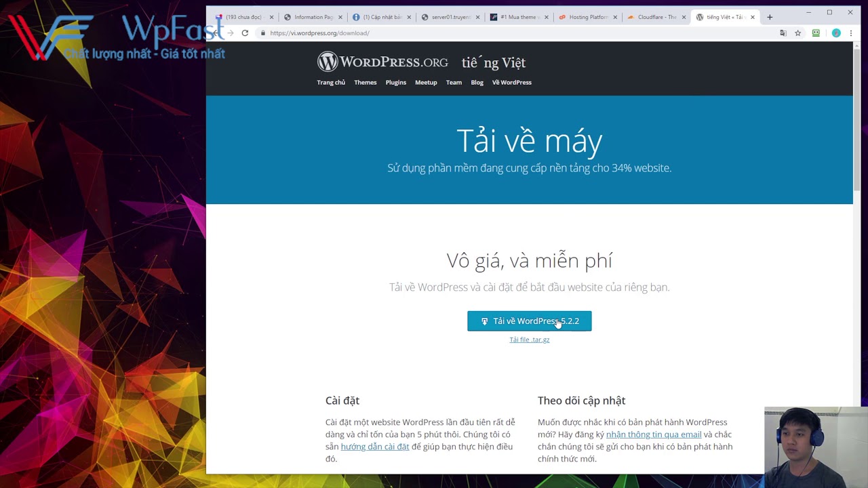
Task: Click the 'Theo dõi cập nhật' heading
Action: (582, 401)
